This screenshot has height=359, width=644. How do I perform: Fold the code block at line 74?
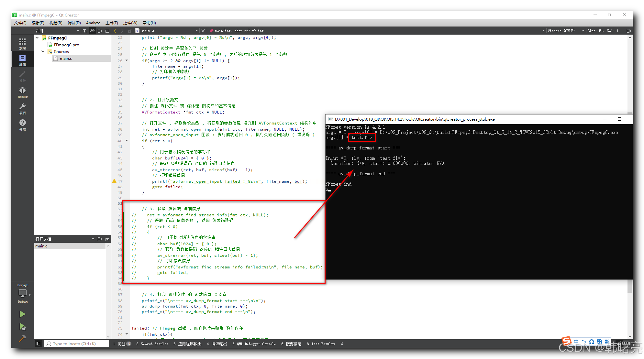pos(127,334)
